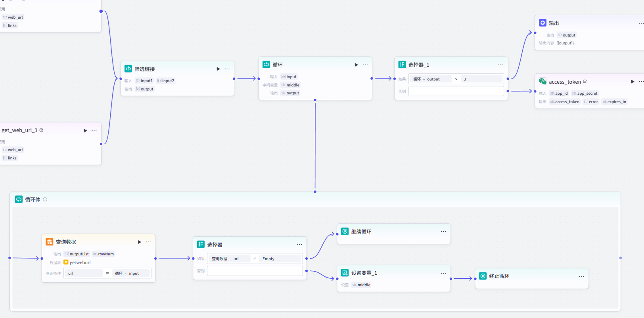The height and width of the screenshot is (318, 644).
Task: Click the access_token WeChat icon
Action: (542, 81)
